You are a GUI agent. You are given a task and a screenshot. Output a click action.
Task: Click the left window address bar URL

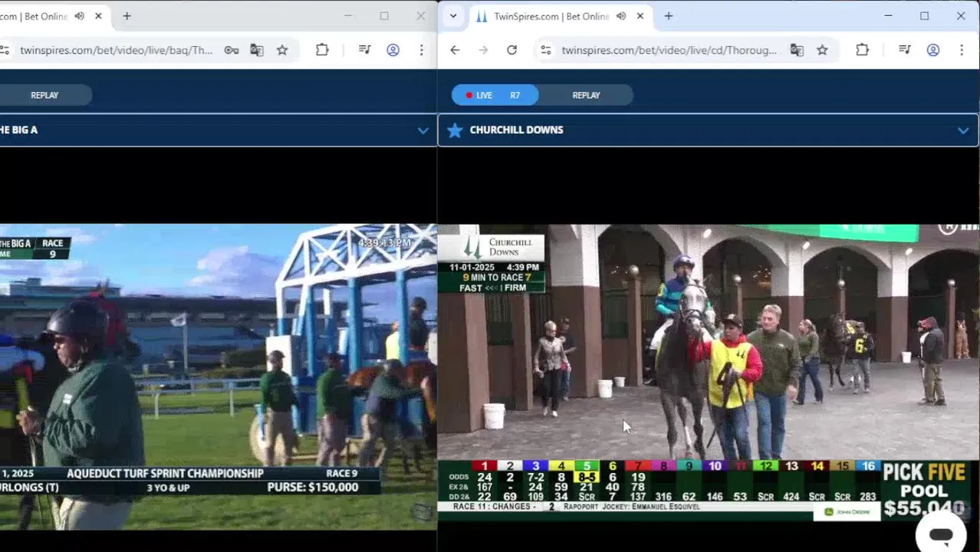[117, 50]
